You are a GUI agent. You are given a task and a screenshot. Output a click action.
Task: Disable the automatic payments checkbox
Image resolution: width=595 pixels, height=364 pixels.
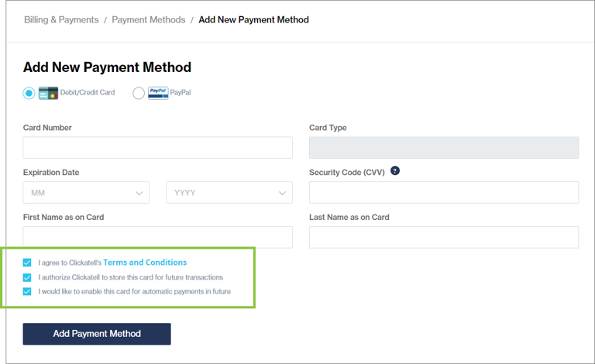point(28,292)
